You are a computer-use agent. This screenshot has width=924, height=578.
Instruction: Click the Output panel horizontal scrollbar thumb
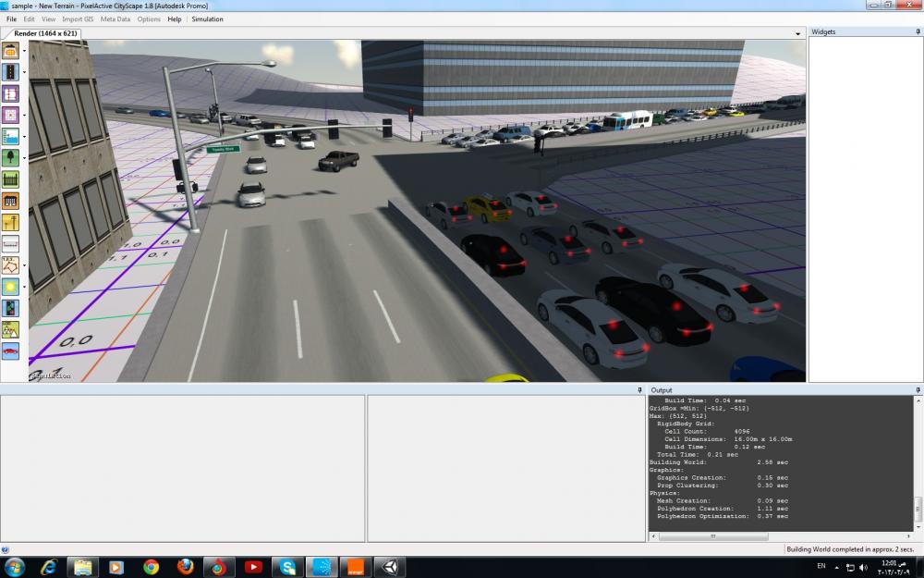[713, 536]
